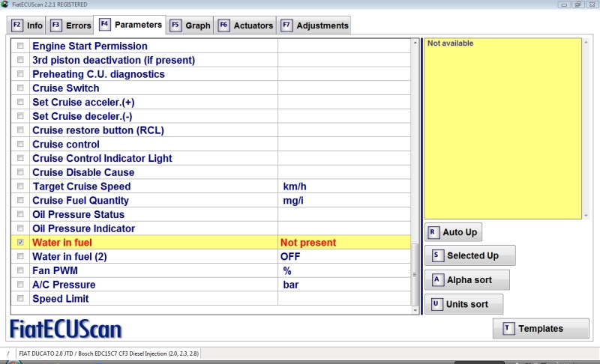Click the bar unit of A/C Pressure
The width and height of the screenshot is (600, 364).
click(x=291, y=285)
